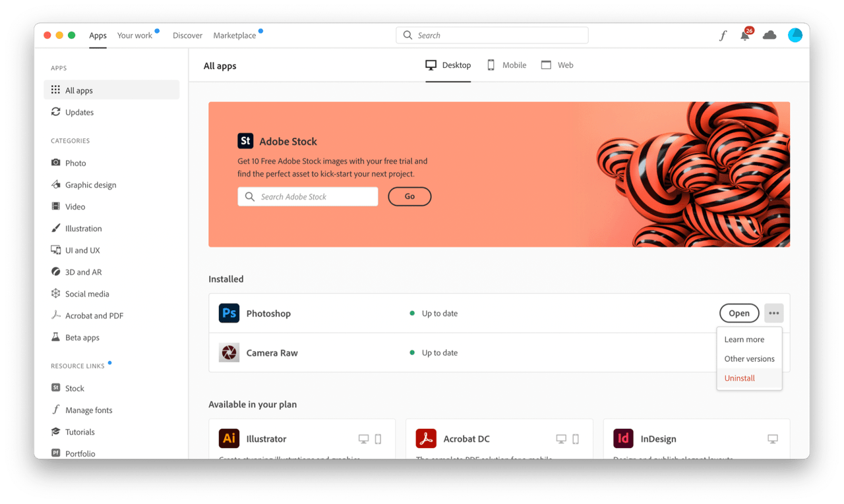This screenshot has width=844, height=504.
Task: Open the fonts icon in top bar
Action: tap(723, 36)
